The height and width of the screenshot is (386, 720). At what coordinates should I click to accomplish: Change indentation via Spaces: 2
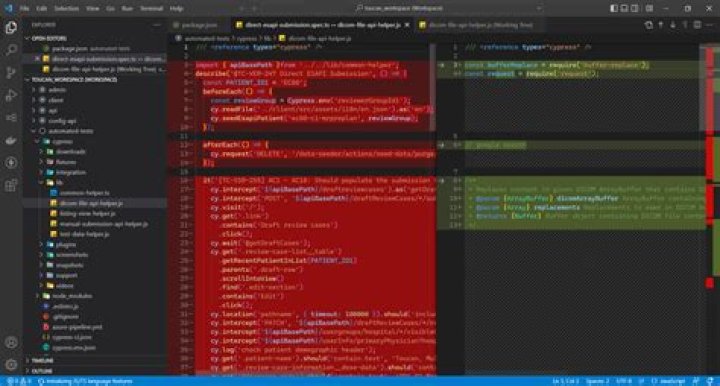(597, 381)
